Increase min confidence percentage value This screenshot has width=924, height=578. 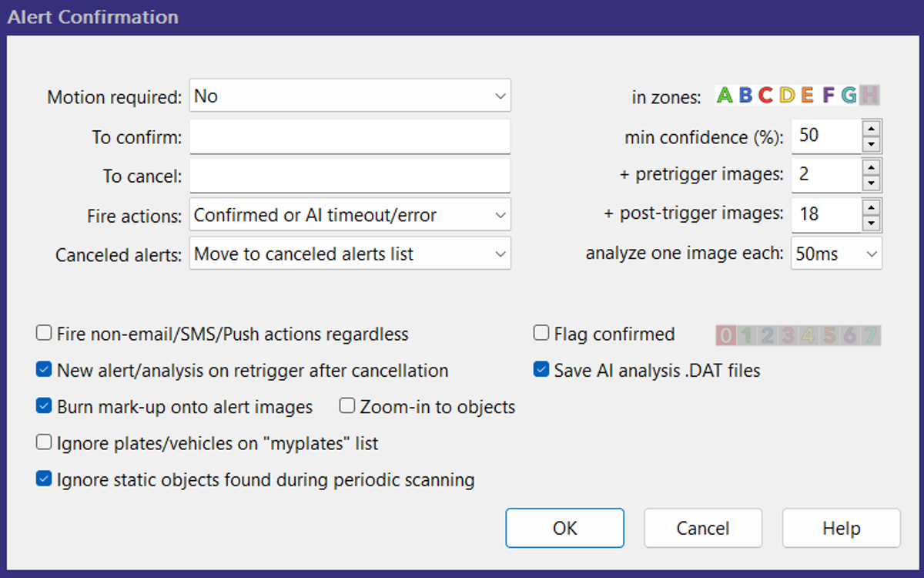[x=871, y=127]
